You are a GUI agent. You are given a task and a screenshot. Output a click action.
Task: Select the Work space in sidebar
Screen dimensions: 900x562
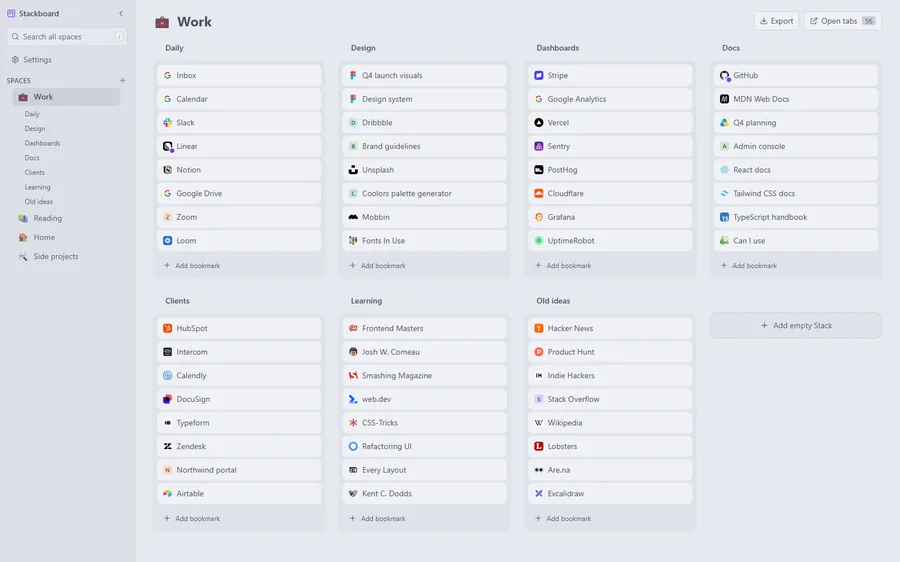click(x=66, y=97)
